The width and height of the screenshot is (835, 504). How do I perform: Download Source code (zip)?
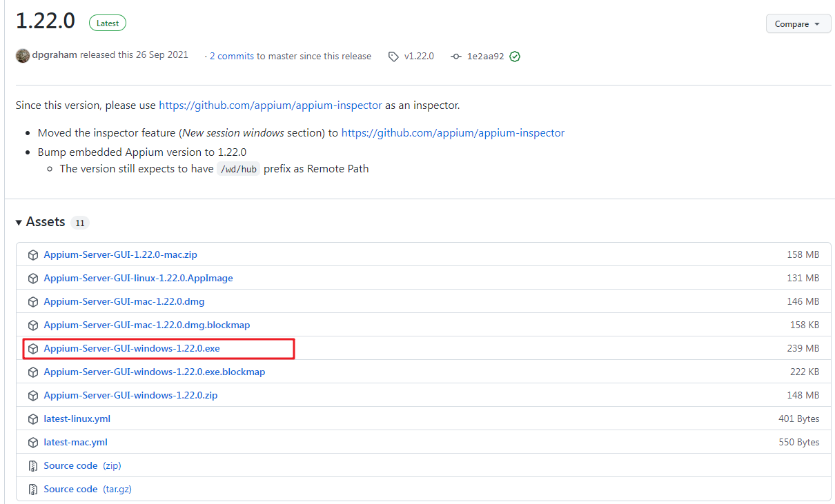[82, 465]
